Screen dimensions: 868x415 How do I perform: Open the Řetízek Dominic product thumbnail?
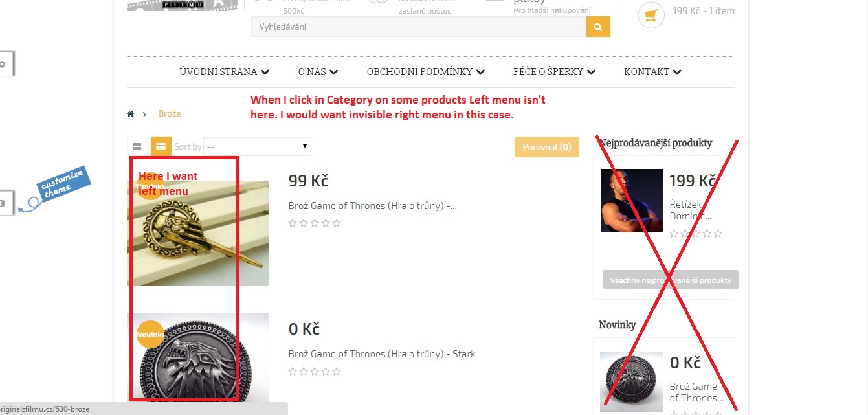632,201
